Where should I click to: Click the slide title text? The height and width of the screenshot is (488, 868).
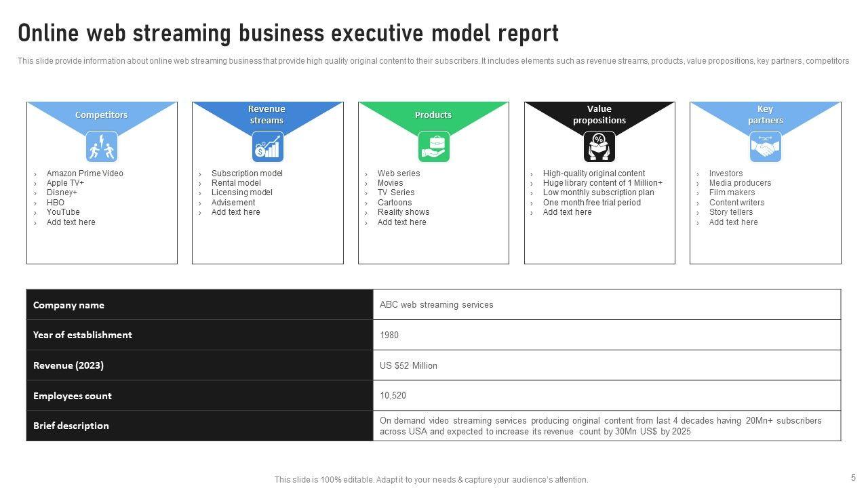point(288,33)
